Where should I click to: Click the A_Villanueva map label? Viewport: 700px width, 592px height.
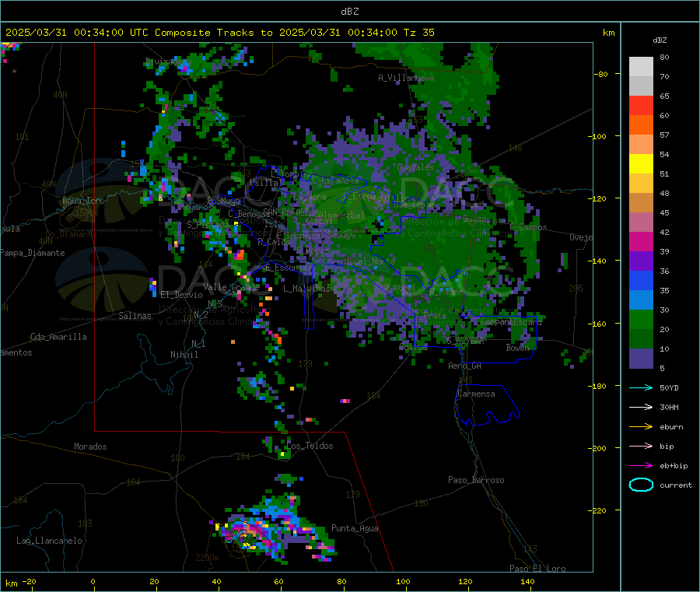coord(406,78)
